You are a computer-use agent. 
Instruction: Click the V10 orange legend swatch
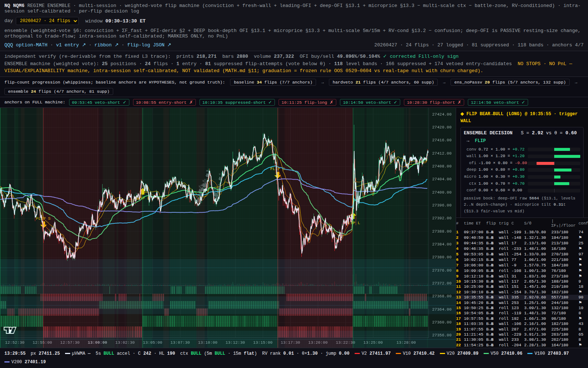(x=398, y=353)
